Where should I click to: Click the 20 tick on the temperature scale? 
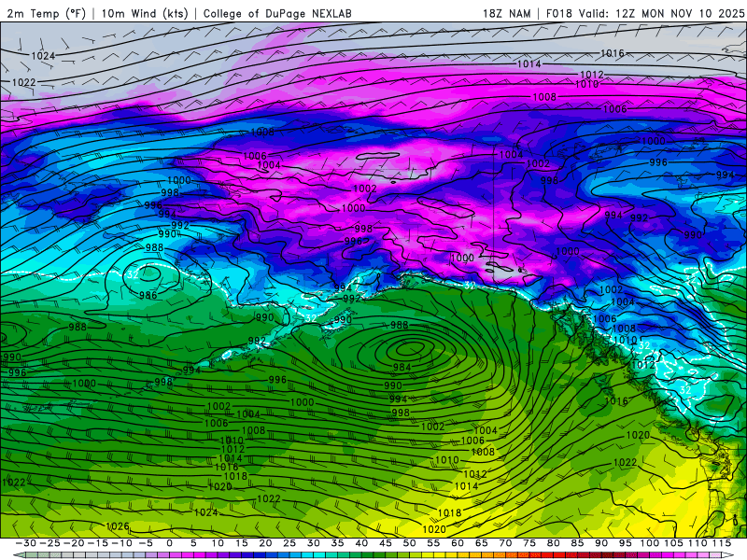265,543
